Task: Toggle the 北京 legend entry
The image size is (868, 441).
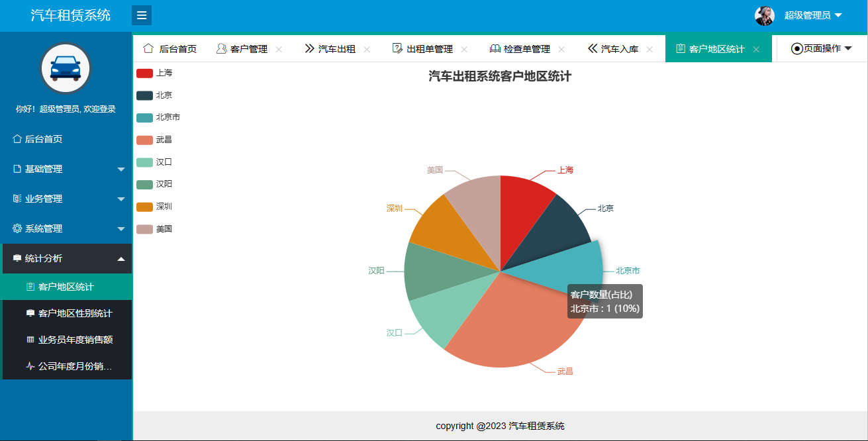Action: [x=151, y=94]
